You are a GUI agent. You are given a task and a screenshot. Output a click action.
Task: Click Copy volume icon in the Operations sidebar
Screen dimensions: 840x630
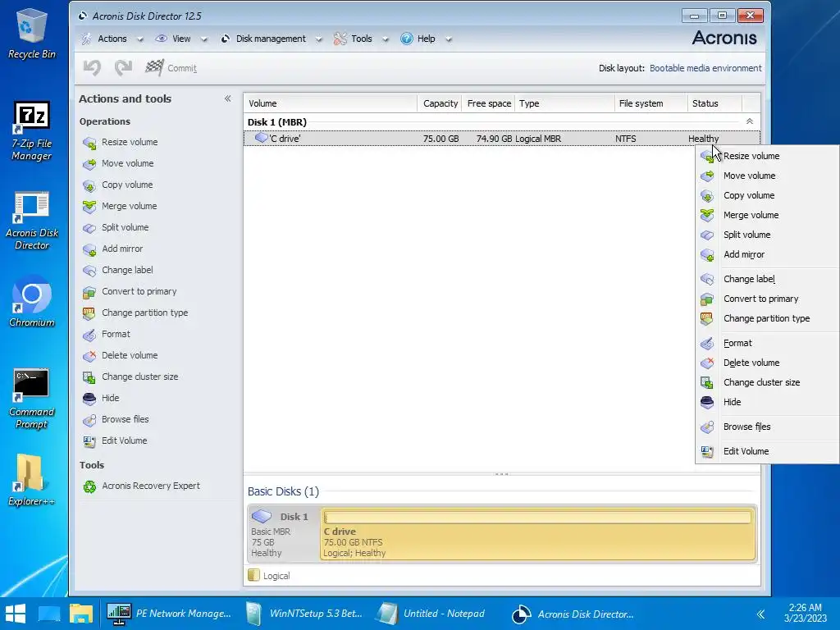pos(89,185)
